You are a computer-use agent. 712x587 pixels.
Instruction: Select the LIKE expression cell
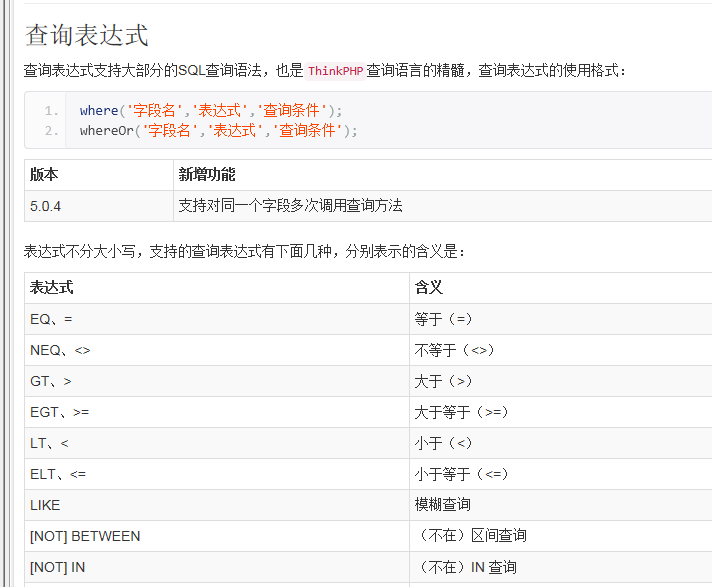45,505
